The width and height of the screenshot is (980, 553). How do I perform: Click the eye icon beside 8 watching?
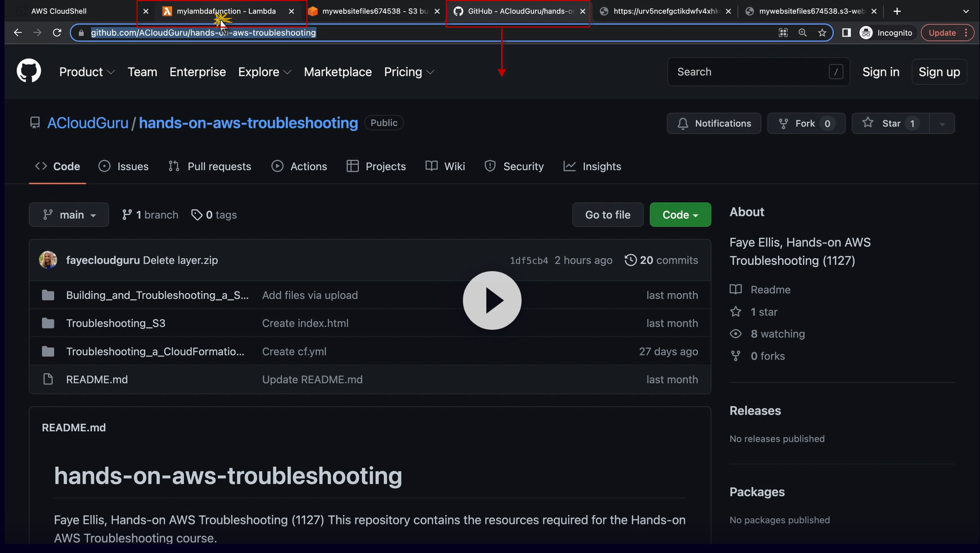[736, 334]
